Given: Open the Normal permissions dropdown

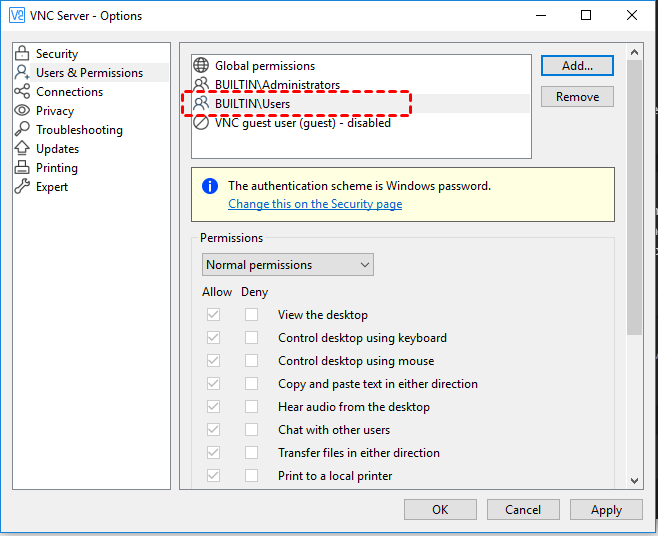Looking at the screenshot, I should pyautogui.click(x=288, y=265).
